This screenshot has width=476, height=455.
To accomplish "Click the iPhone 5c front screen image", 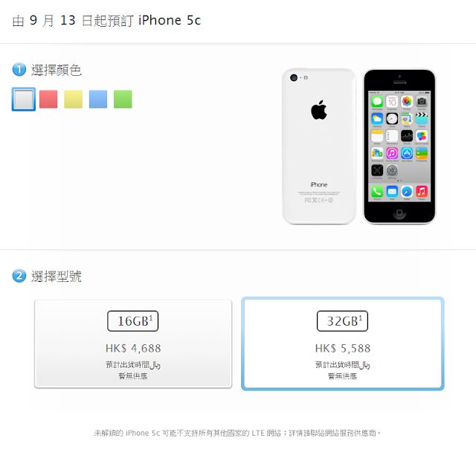I will (x=399, y=146).
